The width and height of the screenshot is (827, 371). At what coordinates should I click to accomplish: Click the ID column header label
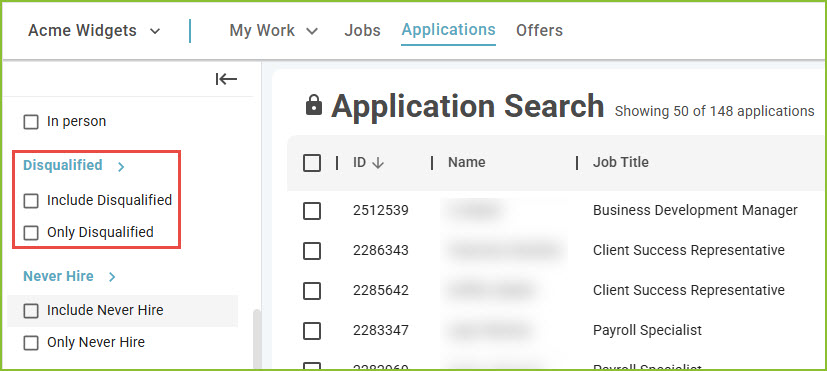click(359, 162)
